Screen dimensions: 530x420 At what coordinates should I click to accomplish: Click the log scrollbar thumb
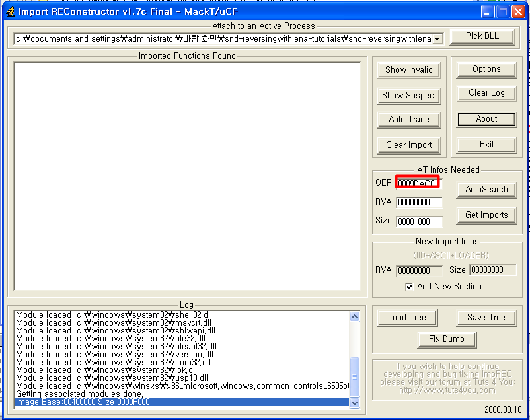pos(355,377)
